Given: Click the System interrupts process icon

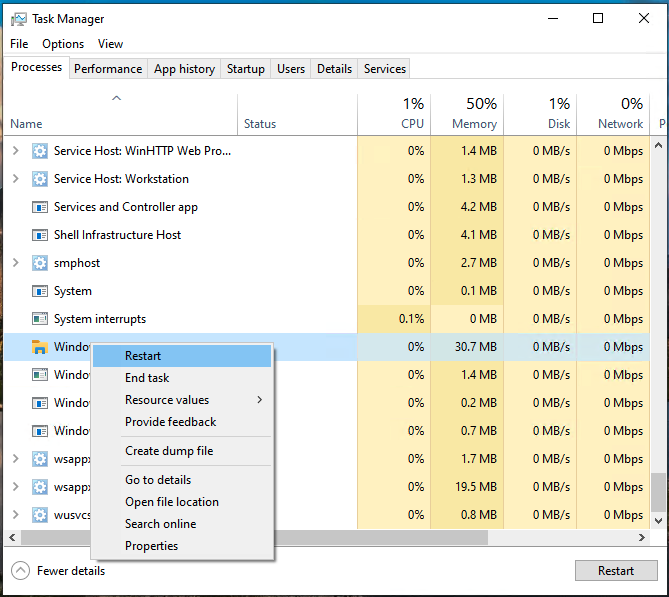Looking at the screenshot, I should pyautogui.click(x=40, y=319).
